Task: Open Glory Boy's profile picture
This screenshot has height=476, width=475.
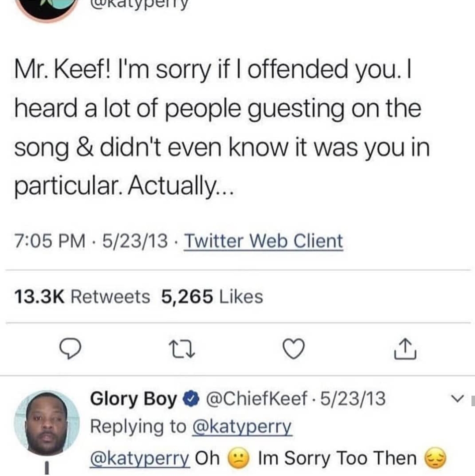Action: point(47,423)
